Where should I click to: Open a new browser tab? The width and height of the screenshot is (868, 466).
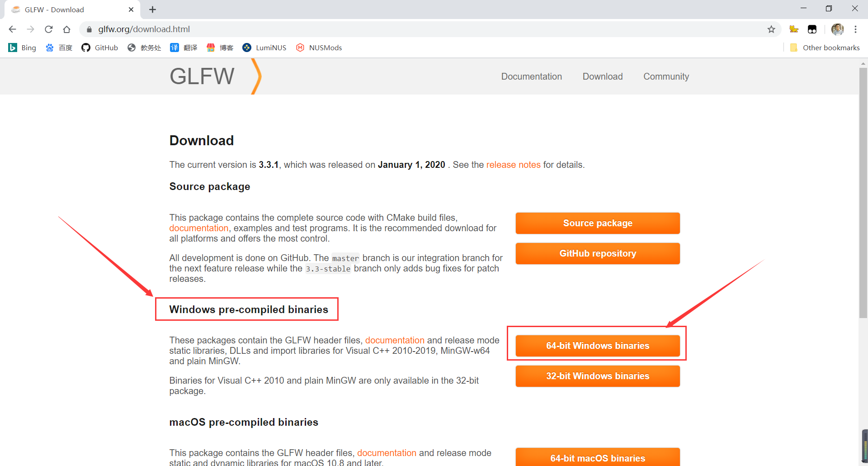pyautogui.click(x=153, y=10)
